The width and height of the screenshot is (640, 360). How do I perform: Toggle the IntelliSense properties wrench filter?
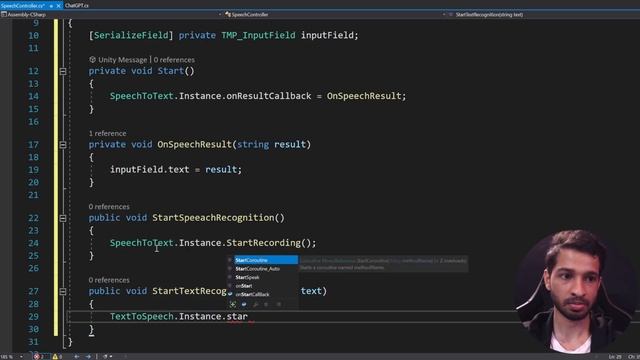(x=256, y=304)
